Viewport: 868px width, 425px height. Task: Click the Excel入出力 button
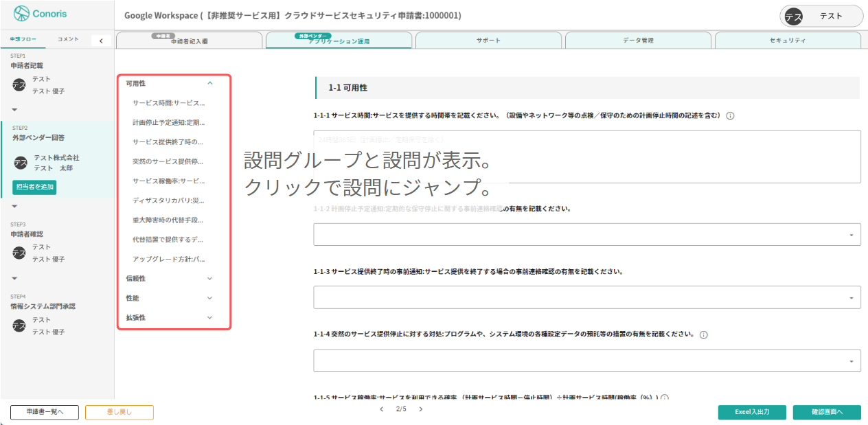tap(752, 412)
